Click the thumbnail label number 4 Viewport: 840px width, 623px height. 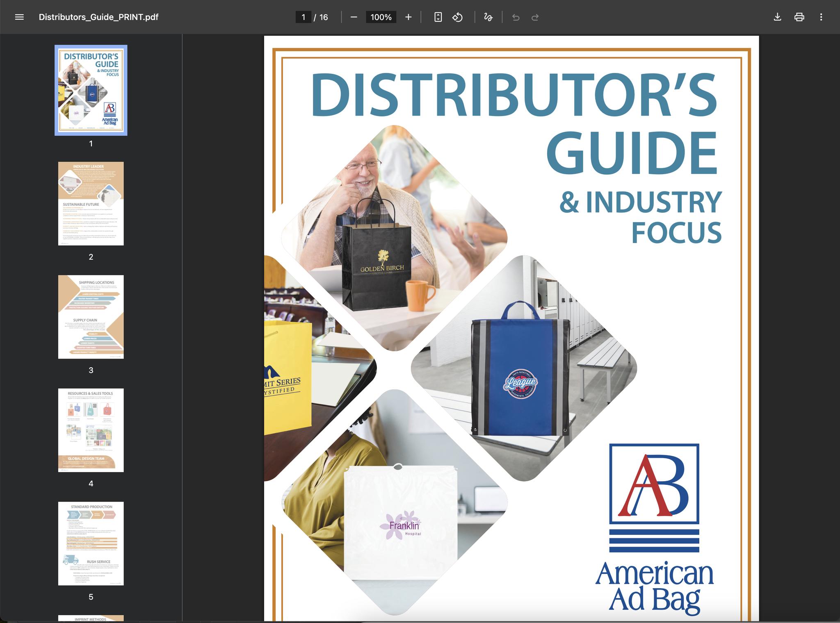[x=91, y=484]
